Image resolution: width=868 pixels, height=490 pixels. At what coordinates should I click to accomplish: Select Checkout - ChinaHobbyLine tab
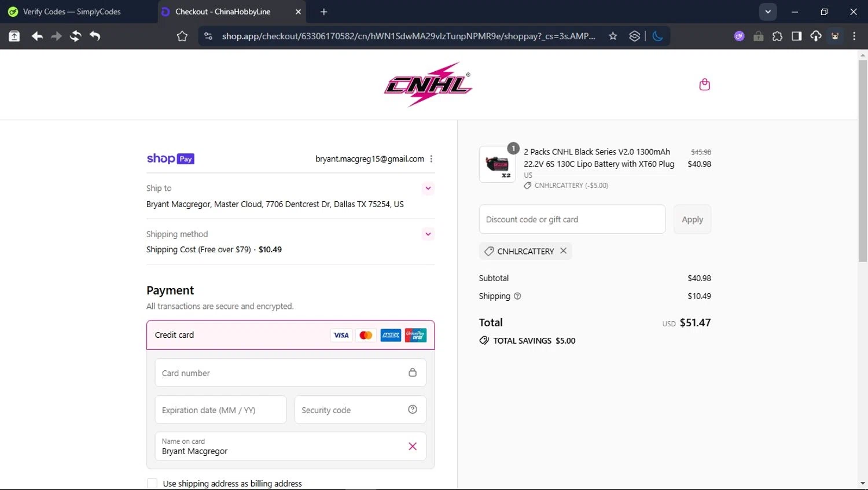tap(223, 12)
